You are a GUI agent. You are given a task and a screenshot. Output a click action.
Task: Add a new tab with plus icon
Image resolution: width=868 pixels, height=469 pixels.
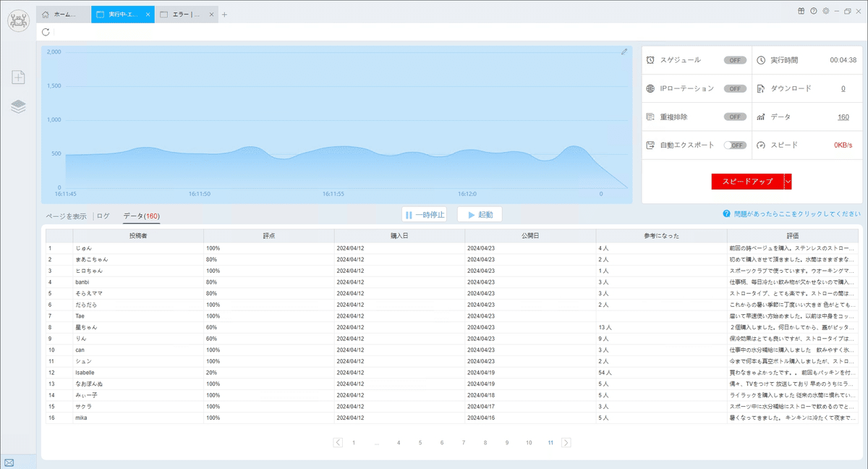click(224, 14)
